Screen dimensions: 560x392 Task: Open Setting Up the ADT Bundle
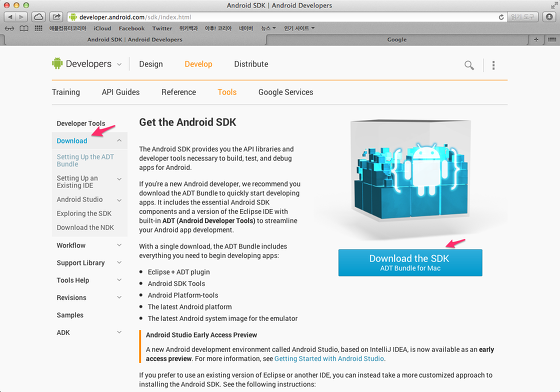(85, 160)
